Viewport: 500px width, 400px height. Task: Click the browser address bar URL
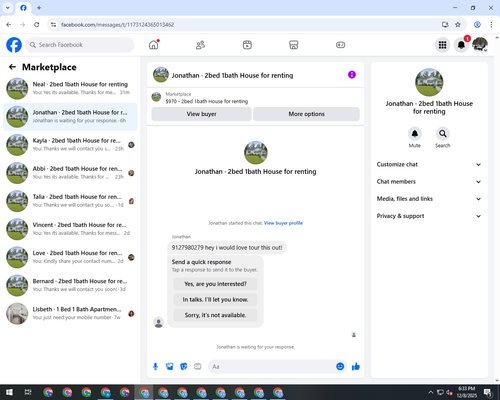pyautogui.click(x=117, y=25)
